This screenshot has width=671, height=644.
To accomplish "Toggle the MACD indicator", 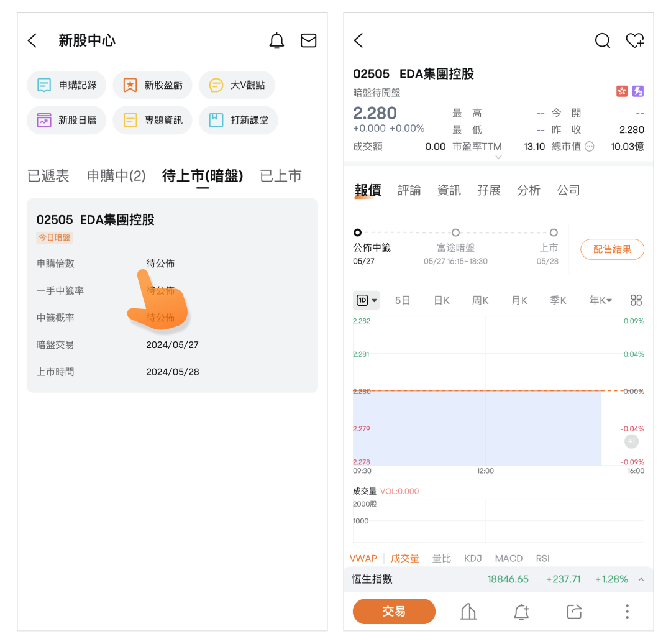I will tap(508, 558).
